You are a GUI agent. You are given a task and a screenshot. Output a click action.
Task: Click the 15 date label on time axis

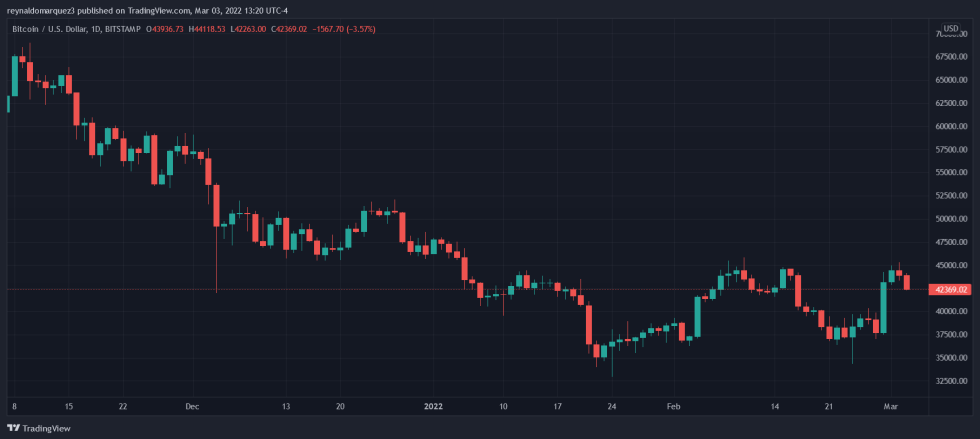pyautogui.click(x=69, y=406)
